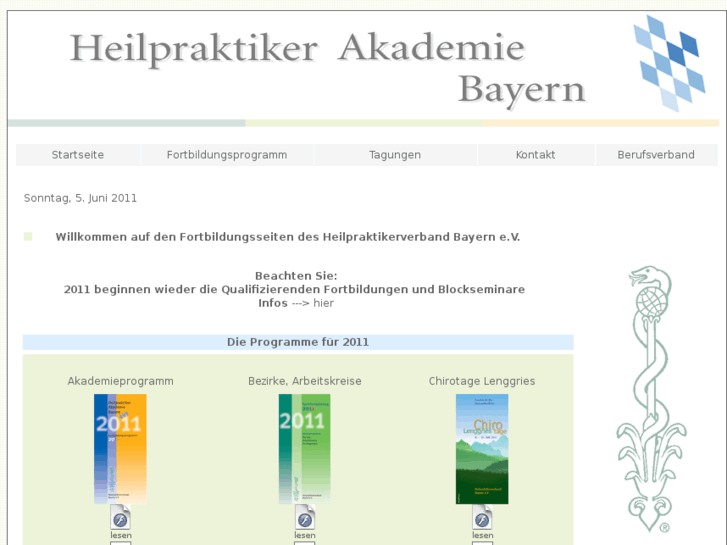Image resolution: width=727 pixels, height=545 pixels.
Task: Click the Flash document icon under Akademieprogramm
Action: pyautogui.click(x=121, y=517)
